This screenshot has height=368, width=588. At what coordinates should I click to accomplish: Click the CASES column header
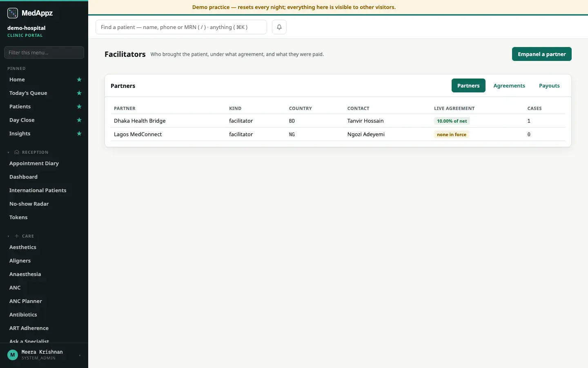[535, 108]
